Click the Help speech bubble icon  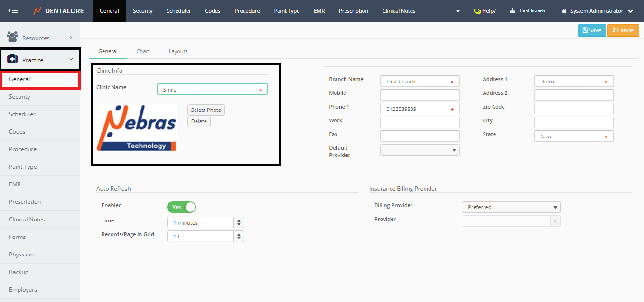coord(477,11)
